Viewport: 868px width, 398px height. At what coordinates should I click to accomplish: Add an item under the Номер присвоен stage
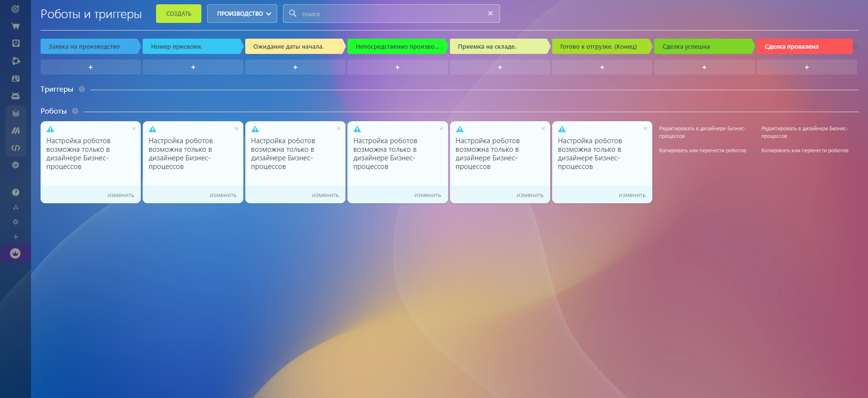(193, 67)
